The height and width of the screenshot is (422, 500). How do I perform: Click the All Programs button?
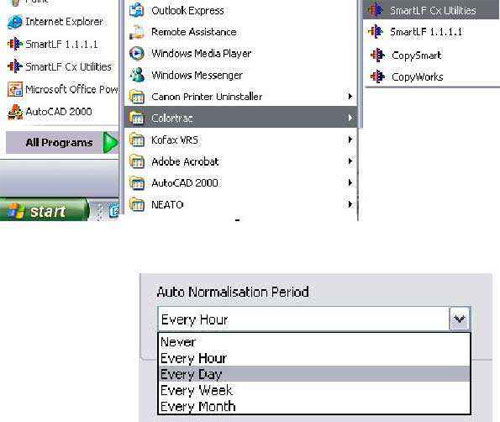(x=62, y=142)
